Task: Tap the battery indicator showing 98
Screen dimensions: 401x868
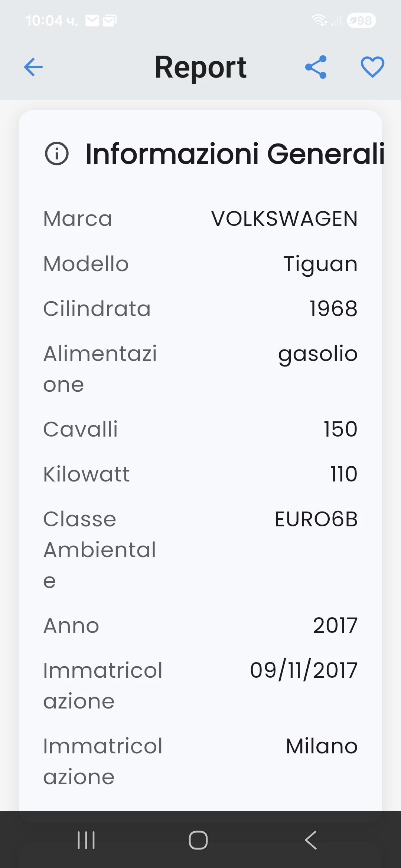Action: [x=361, y=21]
